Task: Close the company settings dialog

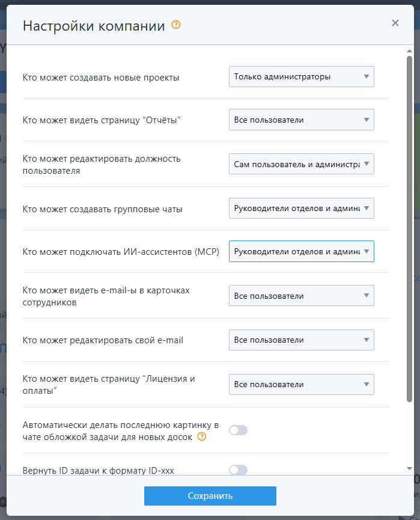Action: [x=395, y=23]
